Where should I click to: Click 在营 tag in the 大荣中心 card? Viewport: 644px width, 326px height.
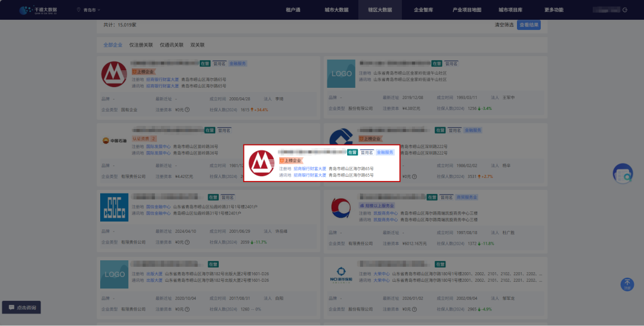pyautogui.click(x=440, y=265)
